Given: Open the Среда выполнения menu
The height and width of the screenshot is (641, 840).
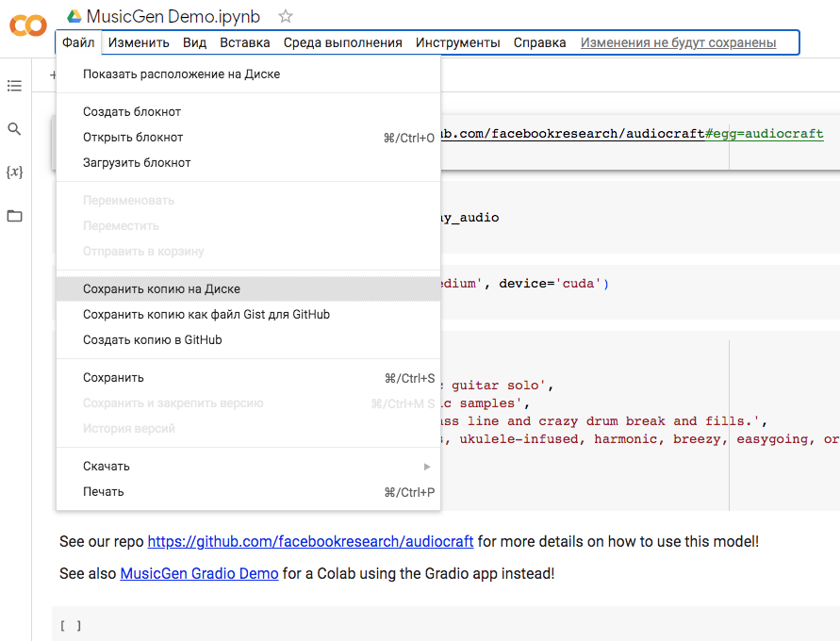Looking at the screenshot, I should (343, 42).
